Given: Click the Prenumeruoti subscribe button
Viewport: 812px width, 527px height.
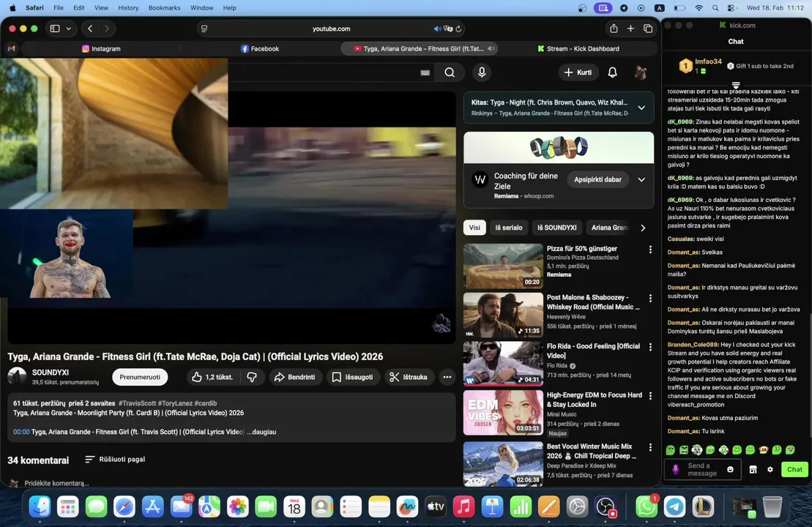Looking at the screenshot, I should [140, 377].
